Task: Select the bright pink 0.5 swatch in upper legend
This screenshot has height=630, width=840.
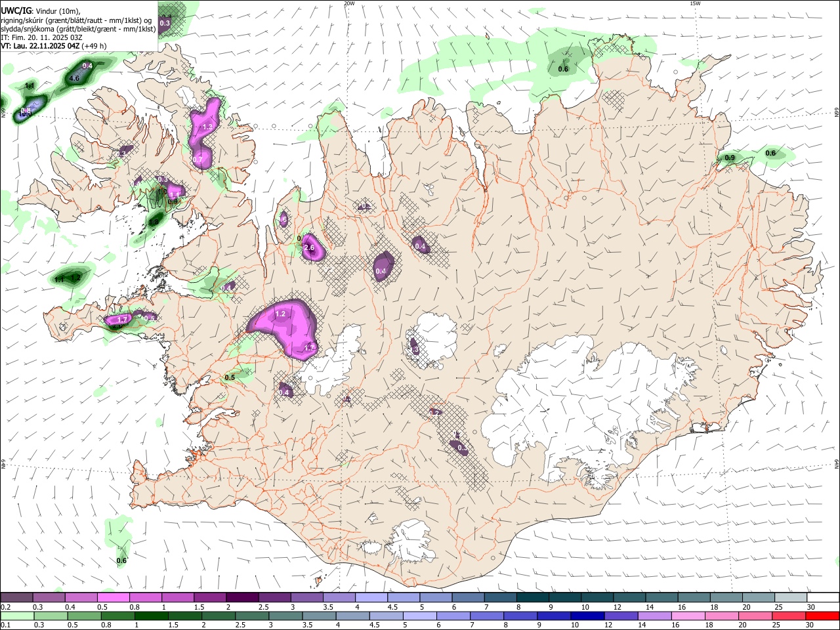Action: pos(113,597)
